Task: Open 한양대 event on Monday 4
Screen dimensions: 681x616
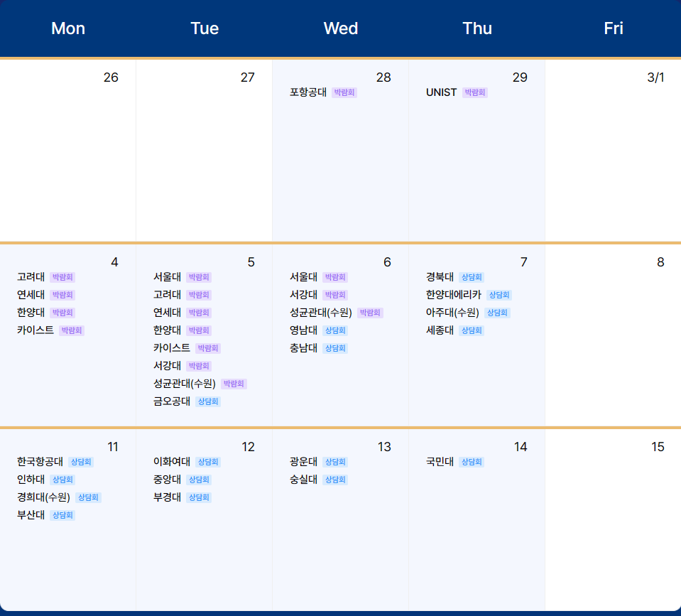Action: (x=31, y=313)
